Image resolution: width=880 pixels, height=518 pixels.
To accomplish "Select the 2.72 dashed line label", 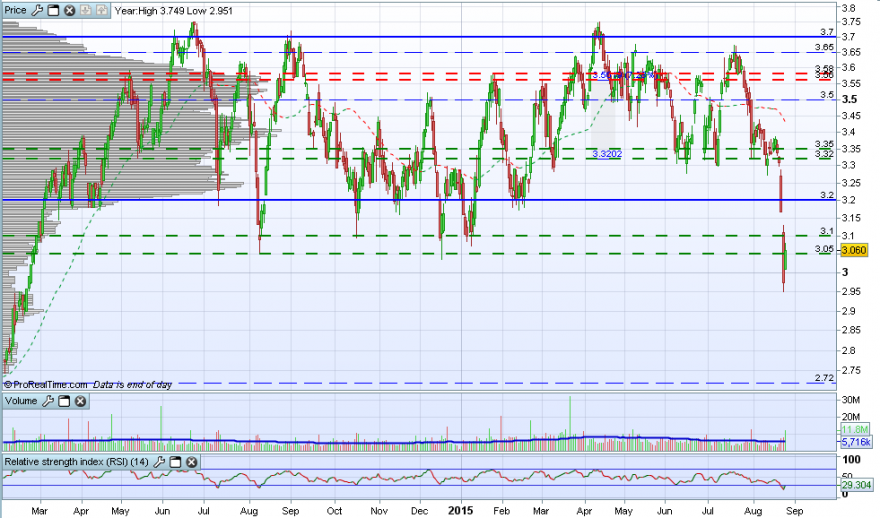I will [x=824, y=378].
